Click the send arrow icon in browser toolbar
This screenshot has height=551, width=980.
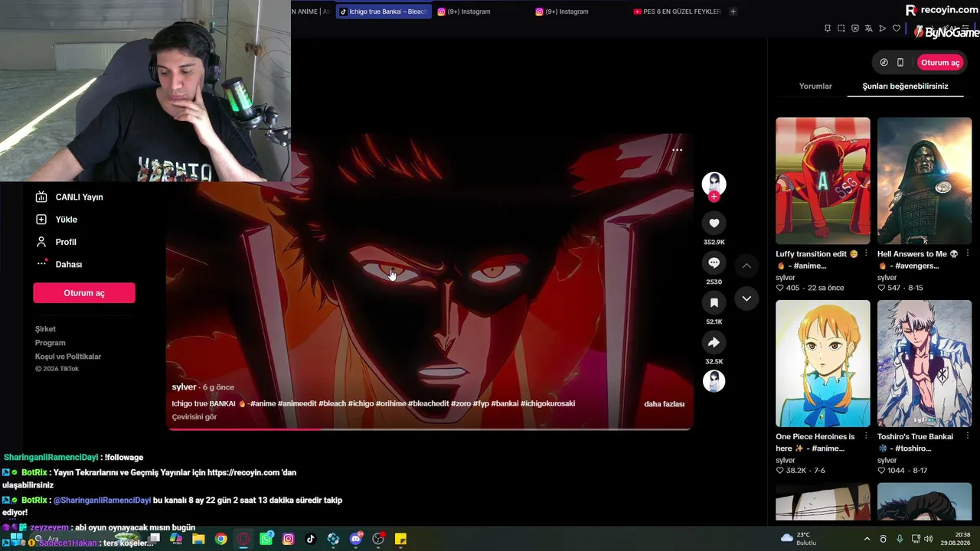883,28
